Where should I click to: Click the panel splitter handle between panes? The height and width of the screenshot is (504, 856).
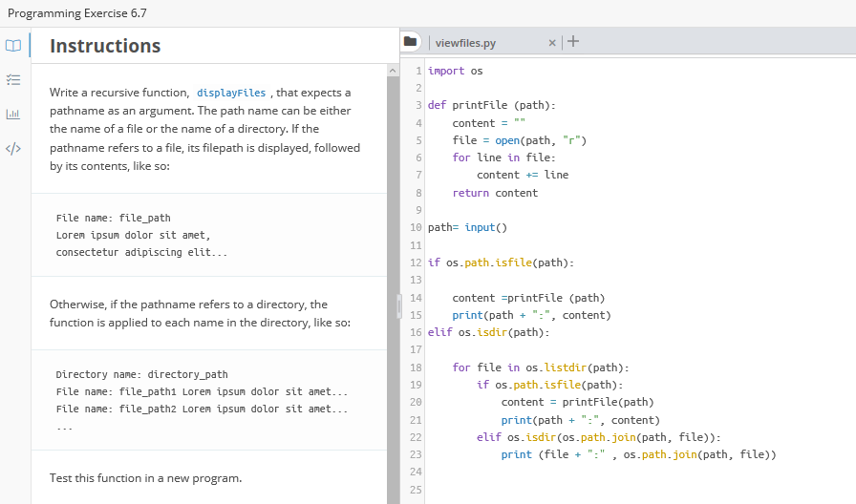click(x=399, y=306)
